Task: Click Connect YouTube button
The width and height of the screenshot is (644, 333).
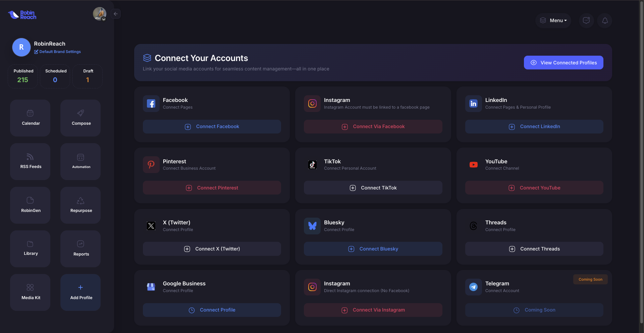Action: click(x=534, y=188)
